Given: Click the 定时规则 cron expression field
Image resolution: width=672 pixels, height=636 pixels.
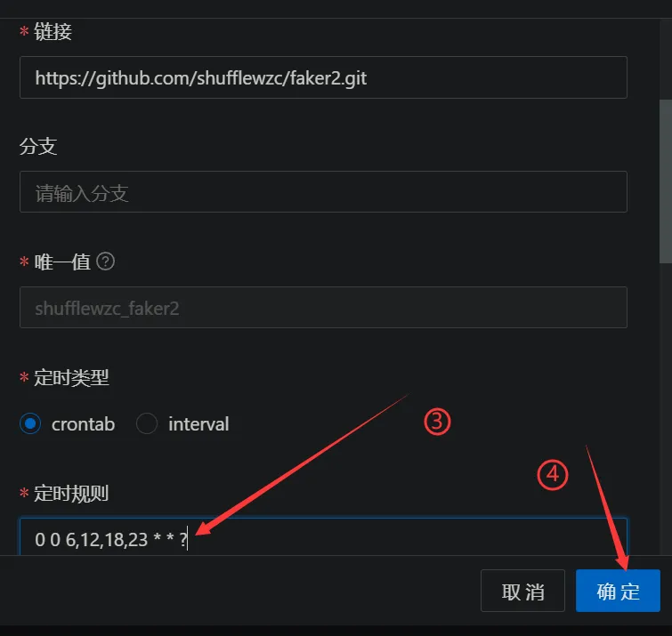Looking at the screenshot, I should [x=324, y=537].
